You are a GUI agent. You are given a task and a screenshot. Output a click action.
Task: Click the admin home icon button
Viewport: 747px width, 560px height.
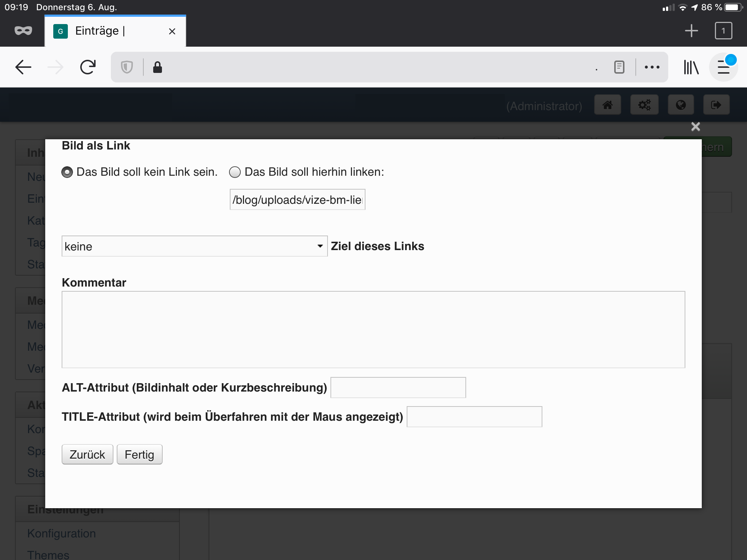(x=607, y=105)
